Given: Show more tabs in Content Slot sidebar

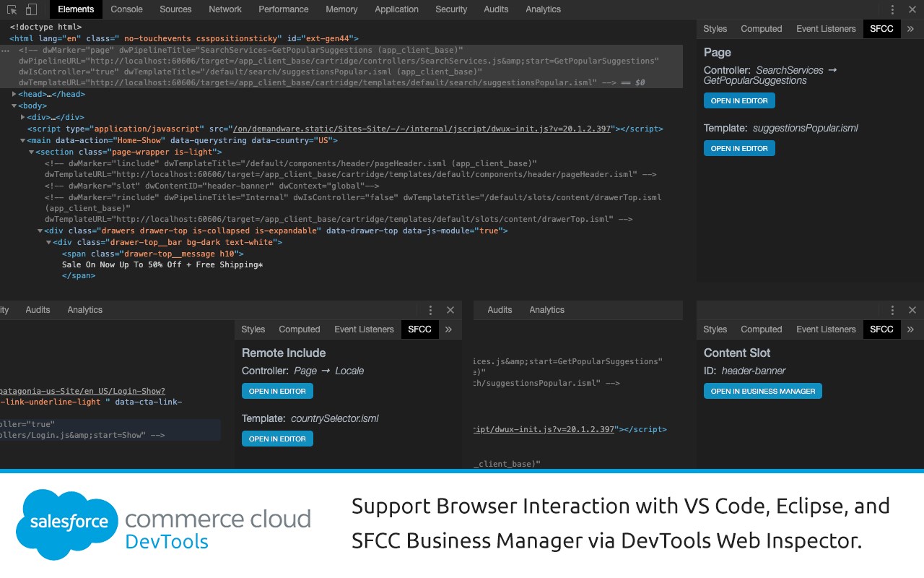Looking at the screenshot, I should (910, 329).
